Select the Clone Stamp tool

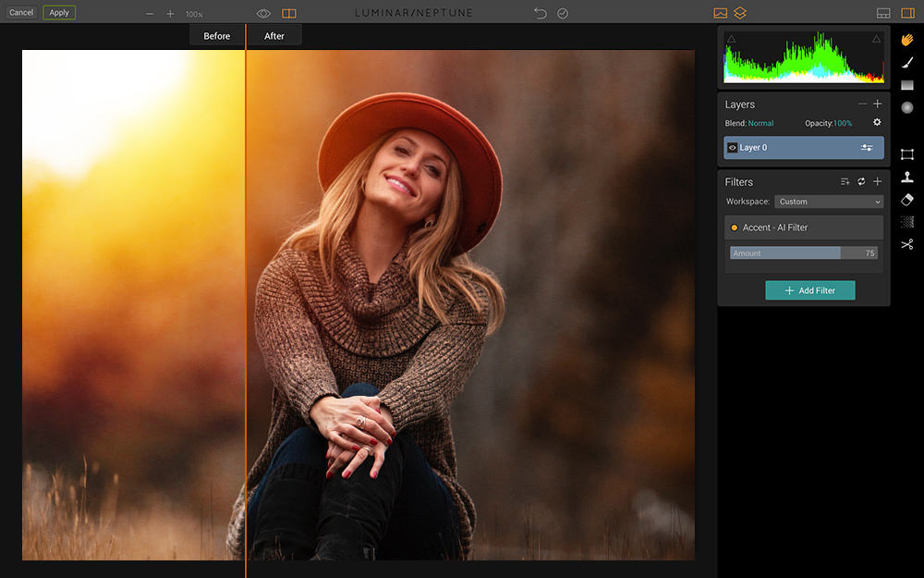907,178
